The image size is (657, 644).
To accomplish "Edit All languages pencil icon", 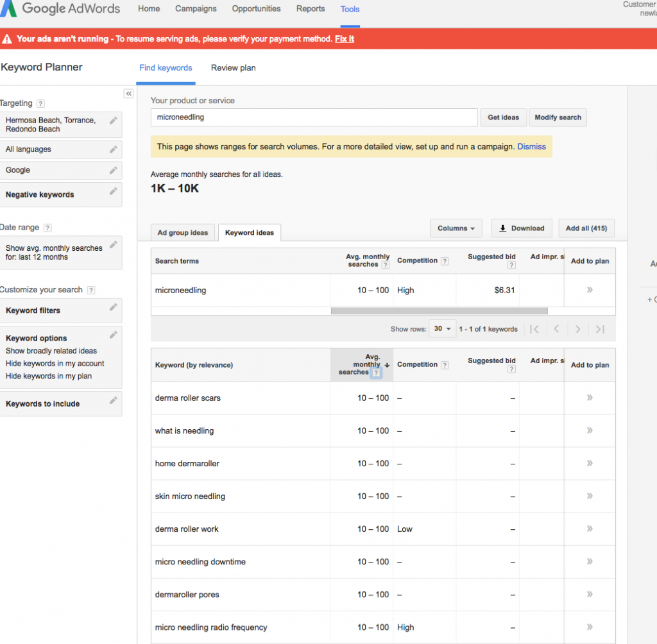I will 113,149.
